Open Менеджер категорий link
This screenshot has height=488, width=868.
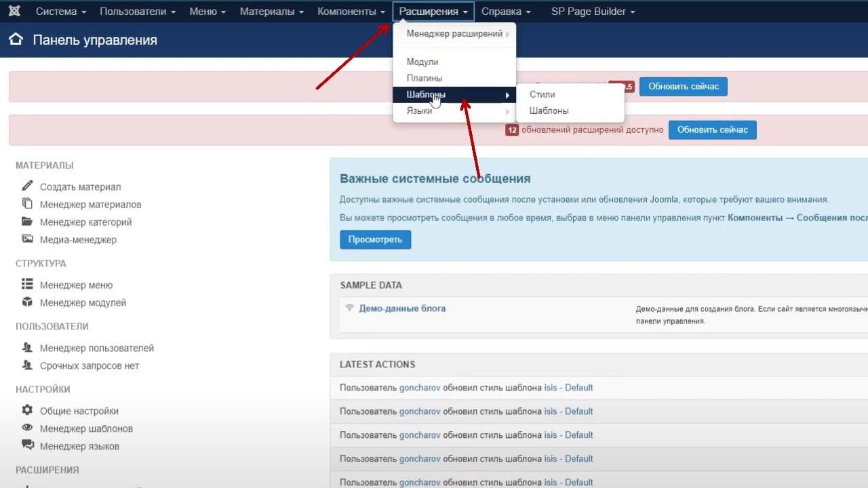(x=85, y=222)
